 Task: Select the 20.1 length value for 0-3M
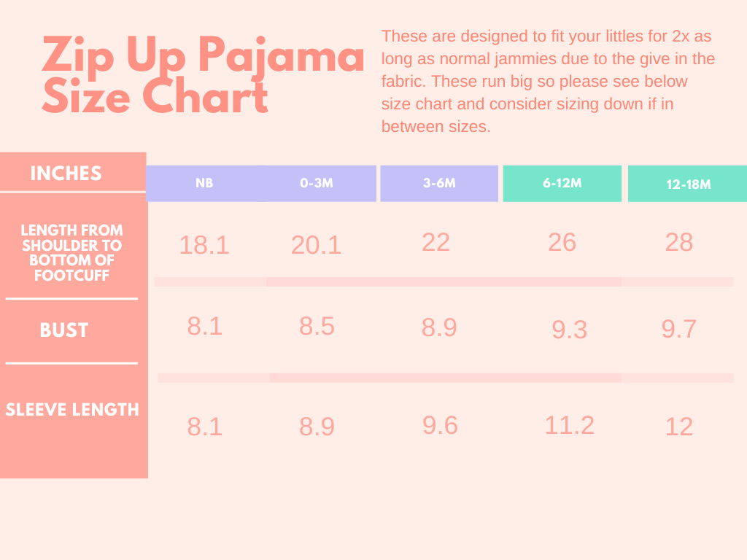tap(316, 245)
